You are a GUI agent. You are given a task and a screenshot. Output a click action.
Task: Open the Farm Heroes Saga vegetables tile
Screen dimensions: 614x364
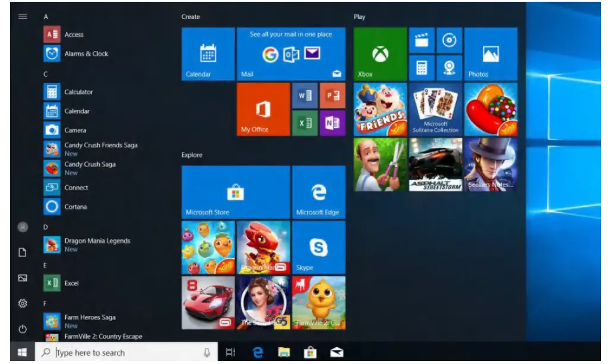[x=208, y=248]
